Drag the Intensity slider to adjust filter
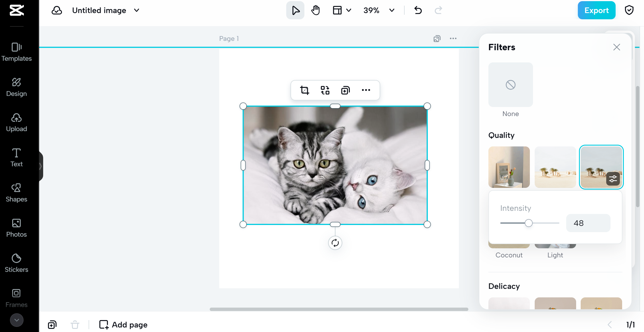 529,223
